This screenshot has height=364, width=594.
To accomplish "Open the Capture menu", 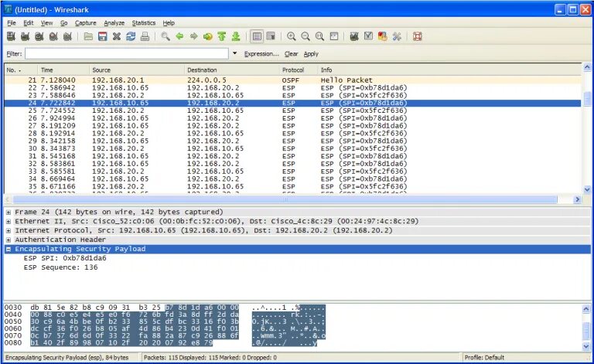I will click(85, 23).
